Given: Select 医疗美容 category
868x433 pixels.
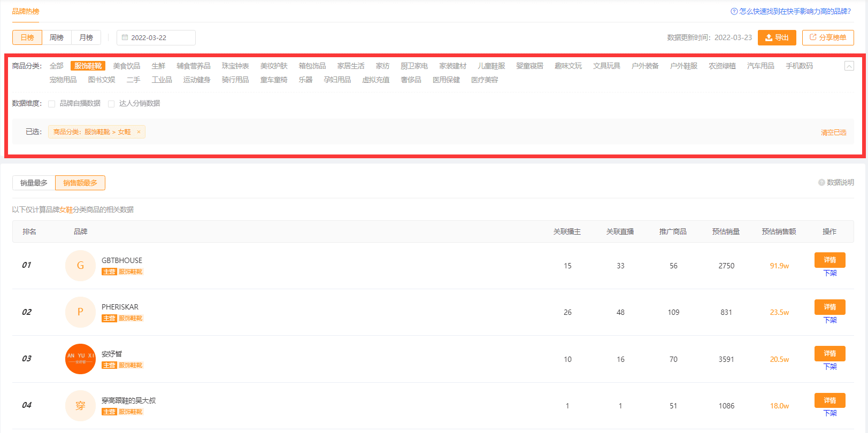Looking at the screenshot, I should click(x=485, y=80).
